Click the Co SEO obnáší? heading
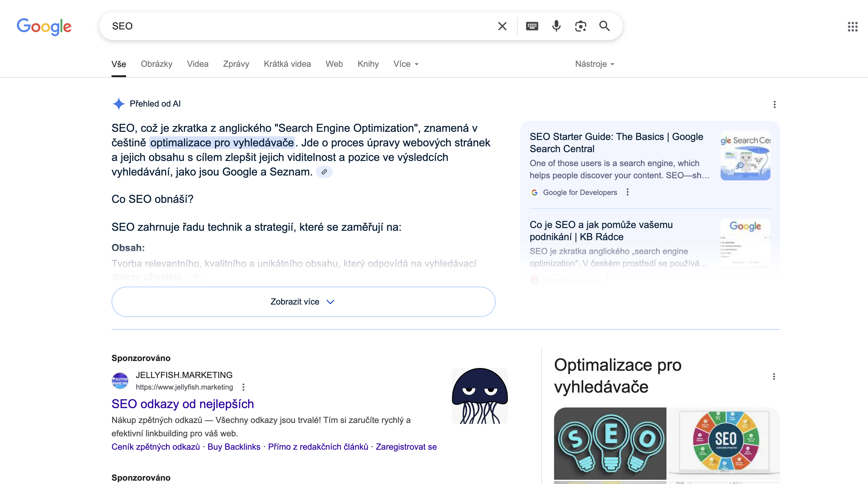 click(x=152, y=199)
